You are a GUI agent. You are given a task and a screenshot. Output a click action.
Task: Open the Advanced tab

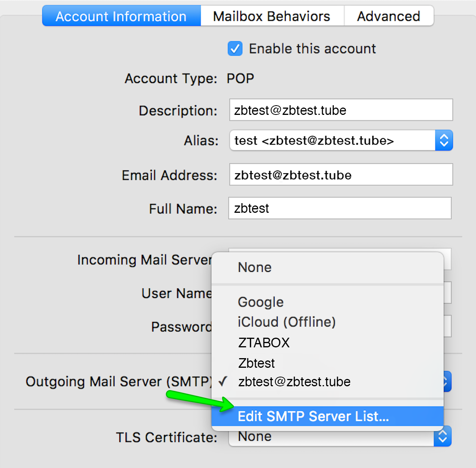388,16
